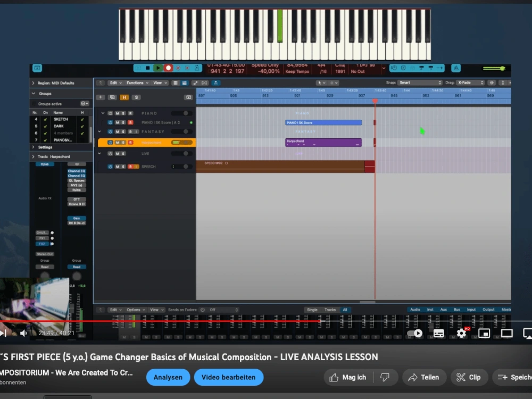The image size is (532, 399).
Task: Open the Functions menu in Tracks area
Action: pyautogui.click(x=137, y=83)
